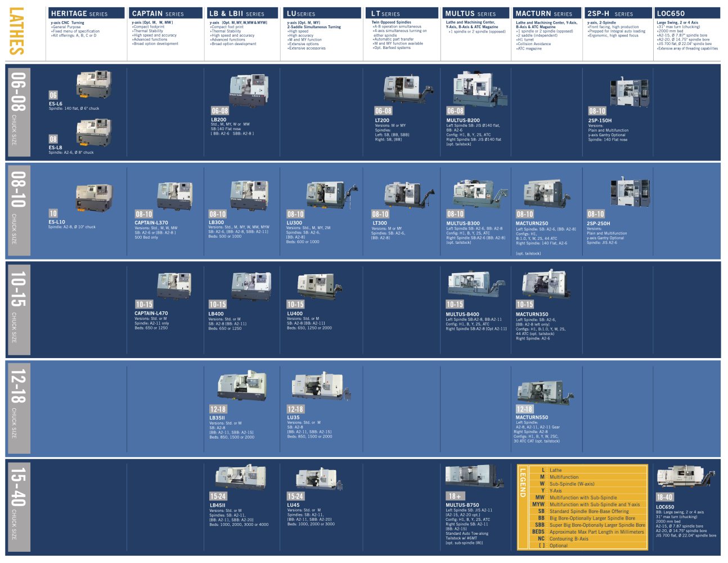
Task: Select the LB200 lathe image
Action: pyautogui.click(x=249, y=90)
